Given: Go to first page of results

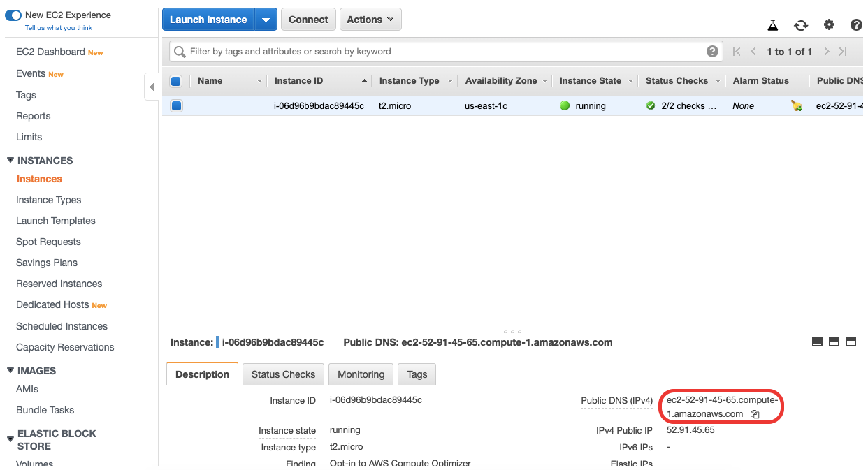Looking at the screenshot, I should [737, 51].
